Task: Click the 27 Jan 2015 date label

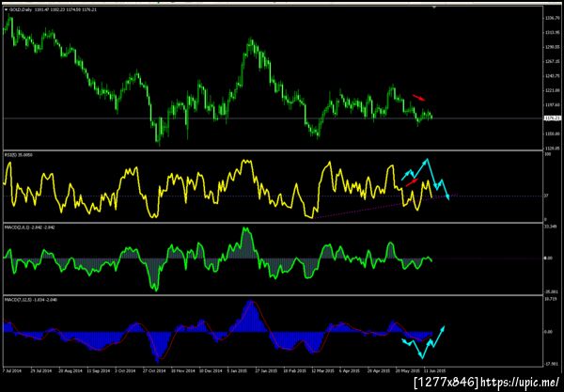Action: coord(267,370)
